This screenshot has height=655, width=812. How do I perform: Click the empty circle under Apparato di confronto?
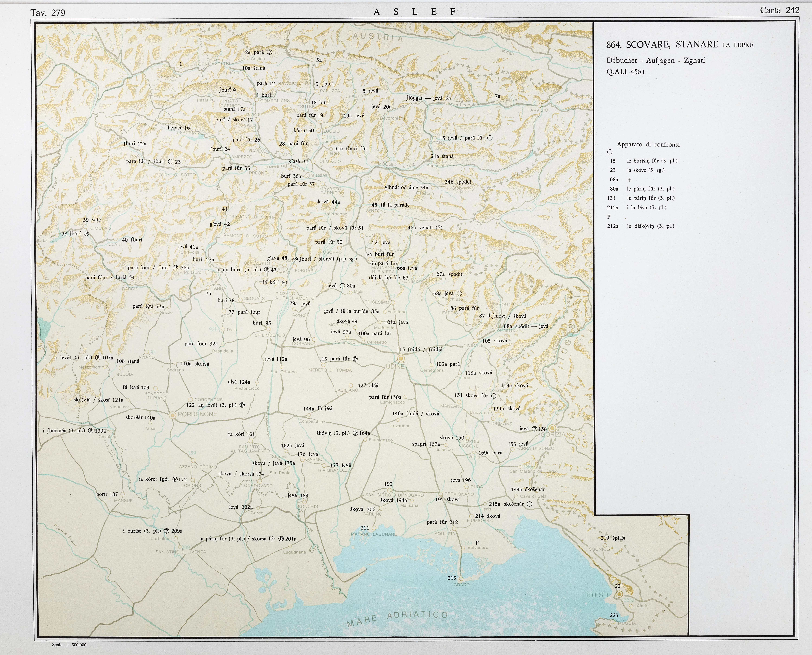610,152
